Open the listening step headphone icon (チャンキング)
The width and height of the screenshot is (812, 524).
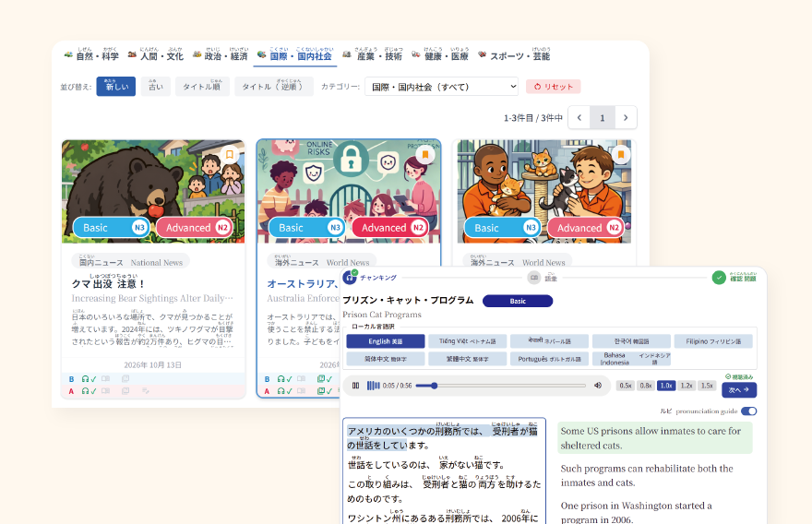350,278
